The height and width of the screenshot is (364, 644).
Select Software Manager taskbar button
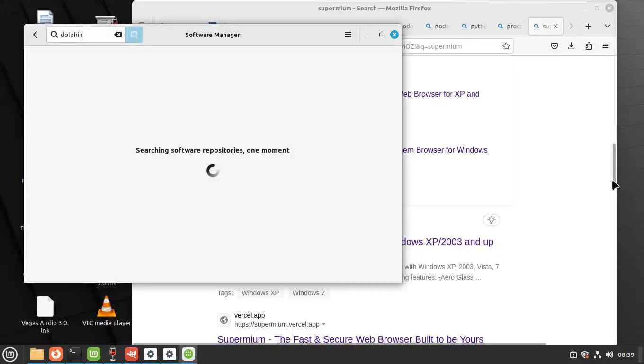click(x=188, y=354)
